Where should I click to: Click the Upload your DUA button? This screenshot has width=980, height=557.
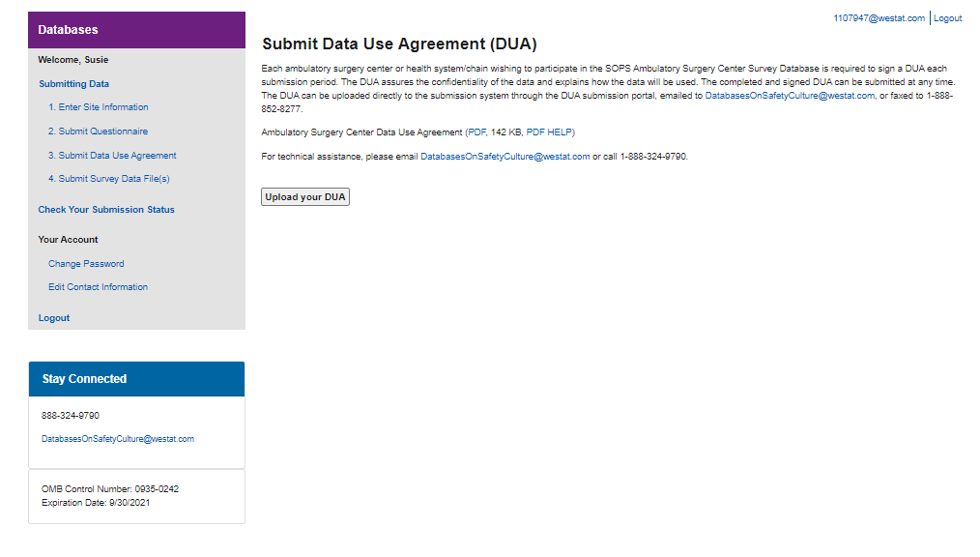304,197
